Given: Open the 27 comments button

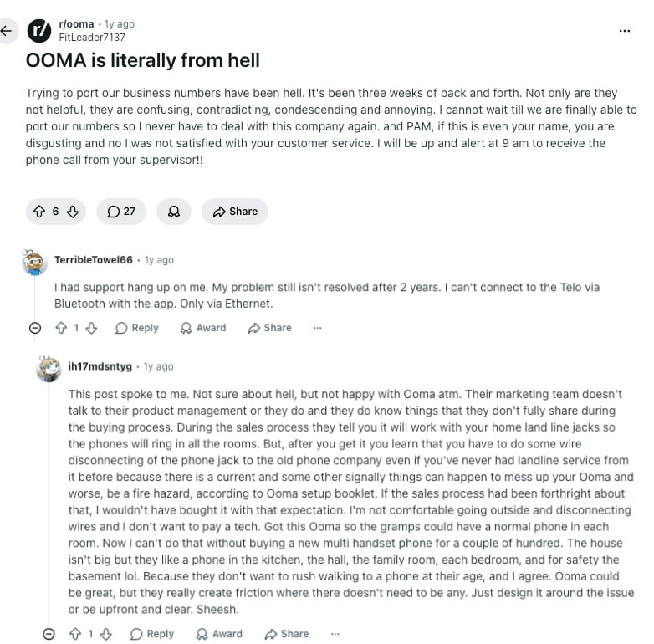Looking at the screenshot, I should coord(121,212).
